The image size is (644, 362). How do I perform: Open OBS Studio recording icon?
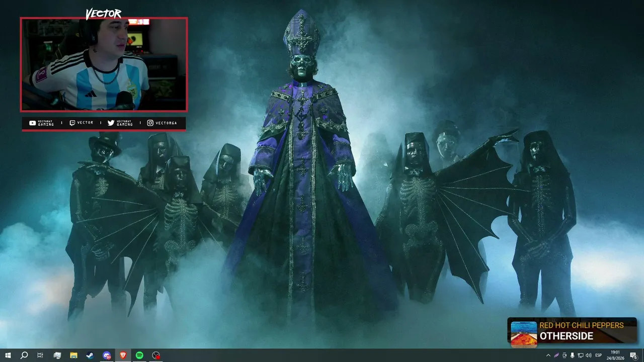156,355
